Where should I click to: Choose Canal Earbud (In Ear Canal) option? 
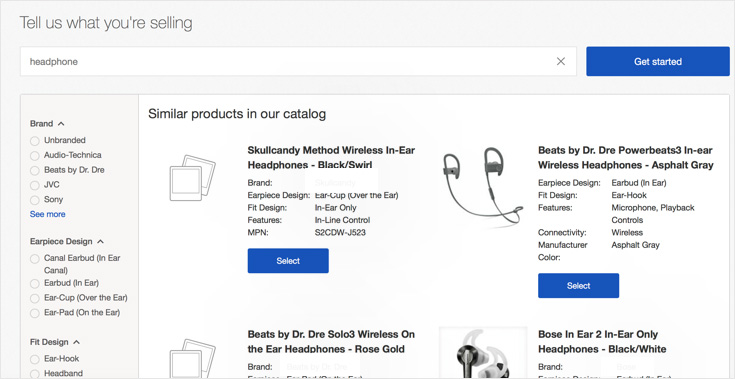[x=34, y=259]
